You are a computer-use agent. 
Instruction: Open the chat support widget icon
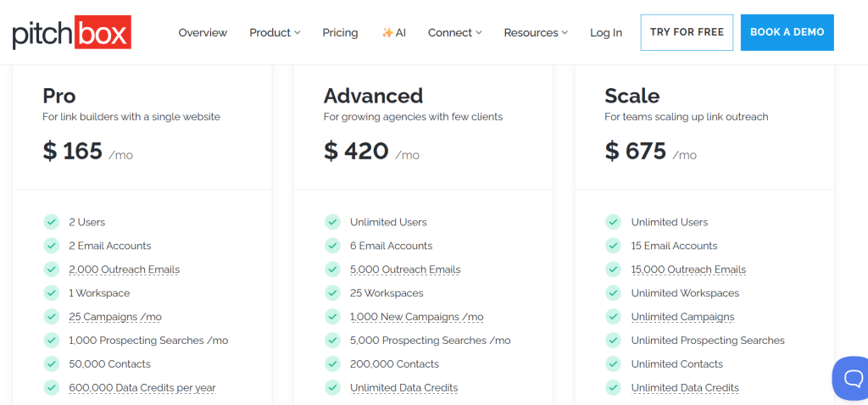pos(853,379)
